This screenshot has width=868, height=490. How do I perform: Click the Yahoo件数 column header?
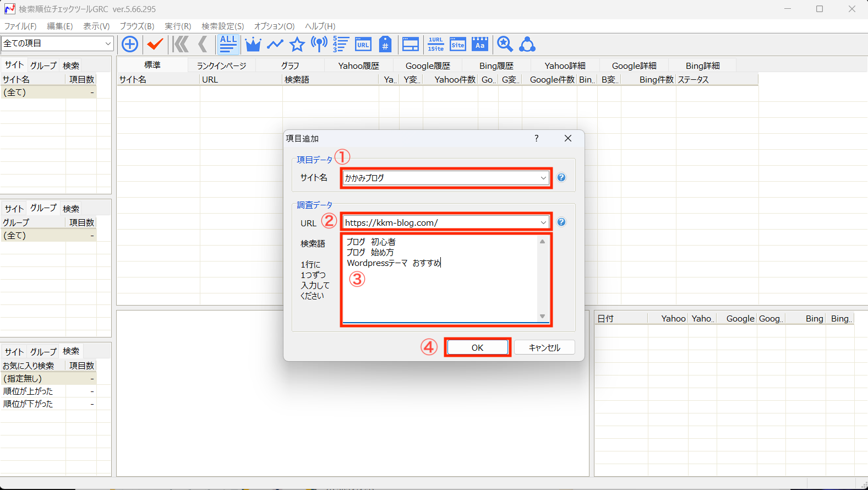(451, 79)
